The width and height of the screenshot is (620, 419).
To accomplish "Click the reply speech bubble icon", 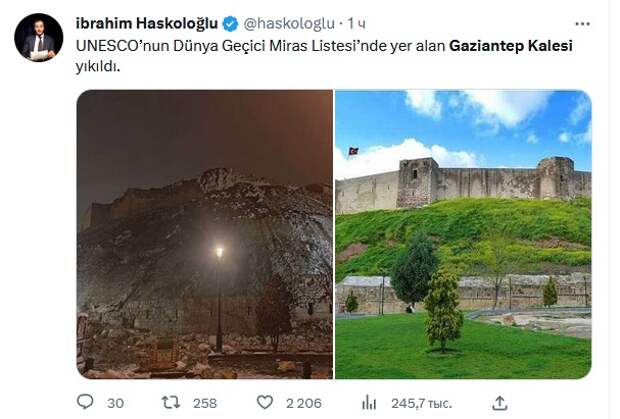I will tap(85, 402).
